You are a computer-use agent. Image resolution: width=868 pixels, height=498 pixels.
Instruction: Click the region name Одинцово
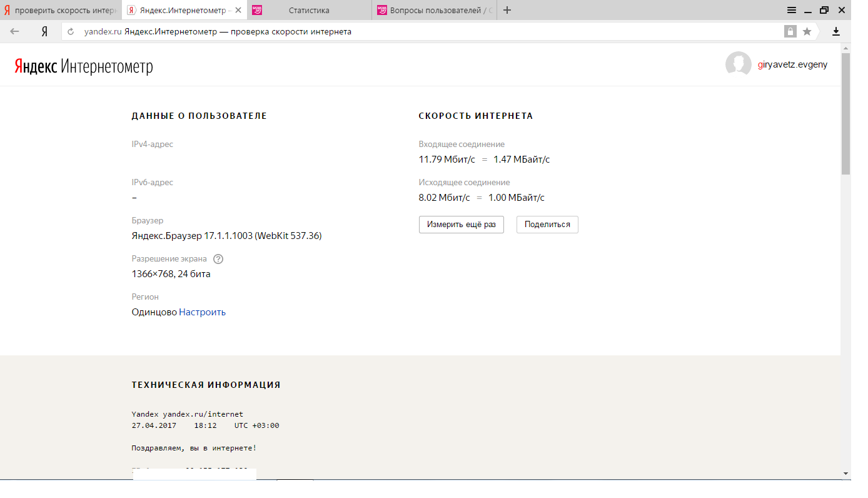point(154,312)
